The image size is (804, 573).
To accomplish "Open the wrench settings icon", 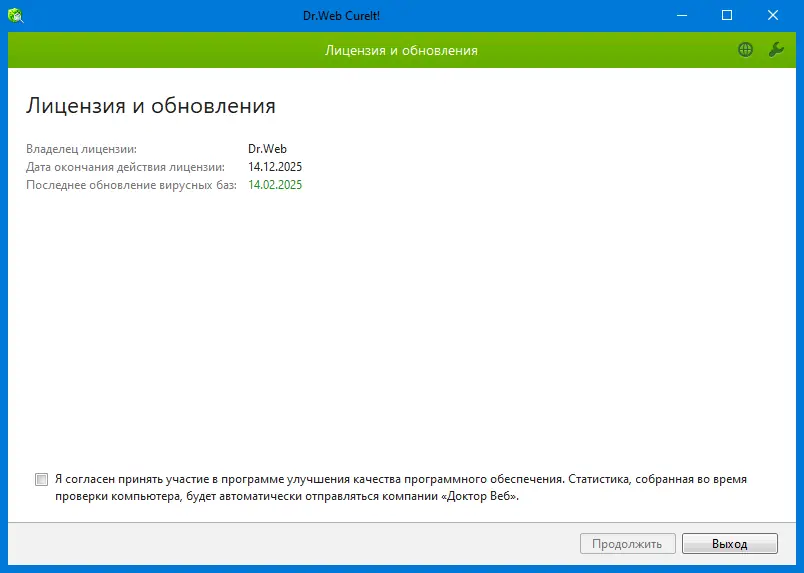I will pos(776,50).
